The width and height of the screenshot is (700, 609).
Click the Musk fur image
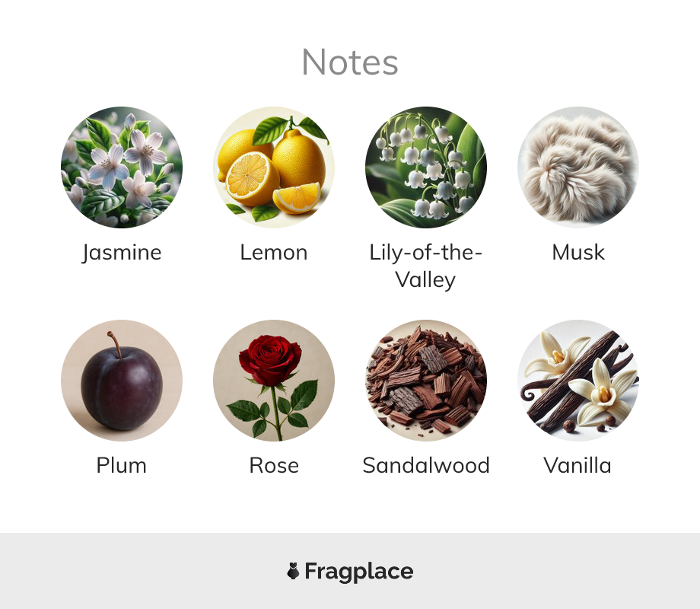click(578, 167)
